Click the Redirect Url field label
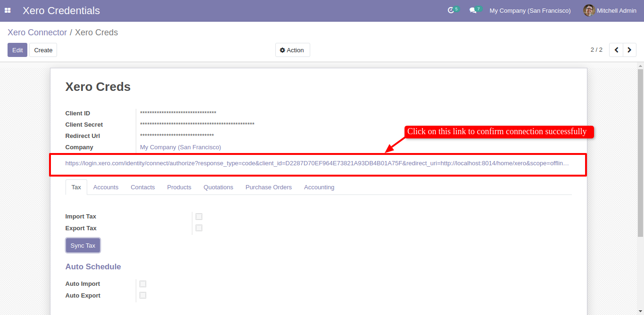 (x=83, y=136)
